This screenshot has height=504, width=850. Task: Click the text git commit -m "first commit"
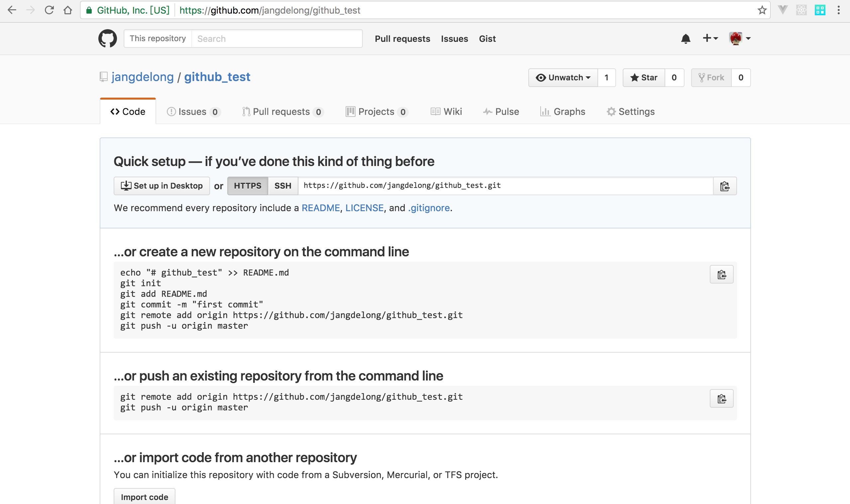click(x=192, y=304)
